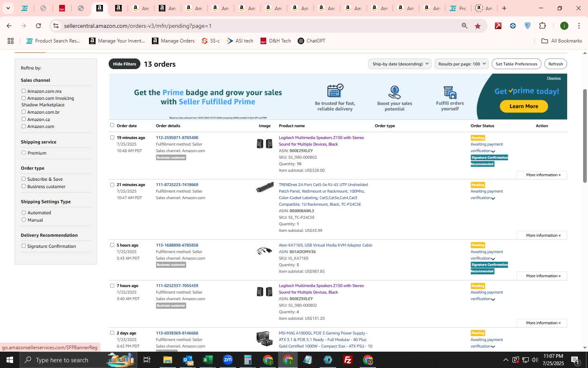The image size is (588, 368).
Task: Open Excel from the taskbar
Action: click(x=208, y=360)
